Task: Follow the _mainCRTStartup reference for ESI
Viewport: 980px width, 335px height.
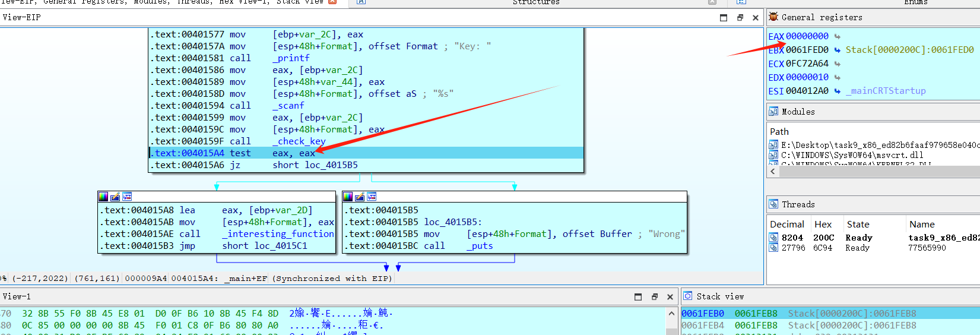Action: pyautogui.click(x=886, y=91)
